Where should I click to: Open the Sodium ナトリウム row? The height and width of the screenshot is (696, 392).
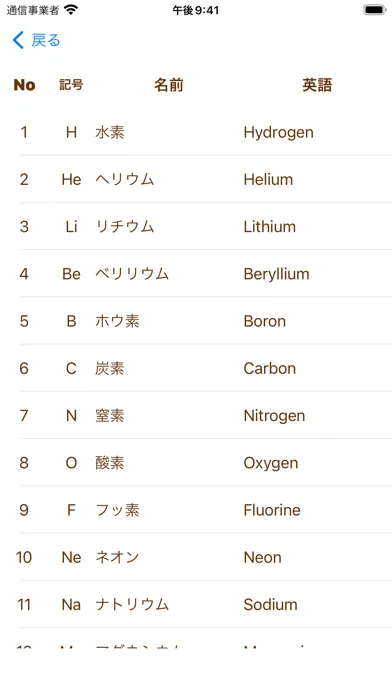[196, 605]
